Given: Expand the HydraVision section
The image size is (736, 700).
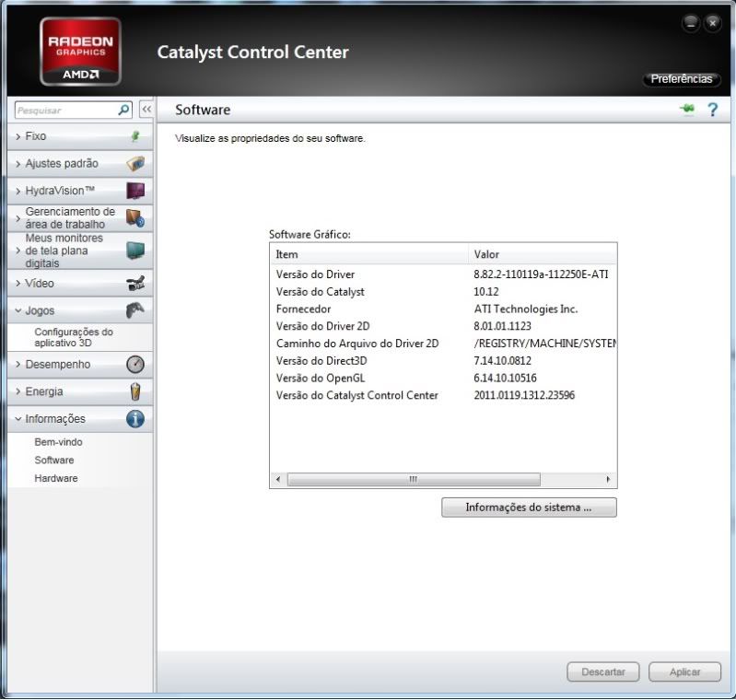Looking at the screenshot, I should tap(80, 191).
